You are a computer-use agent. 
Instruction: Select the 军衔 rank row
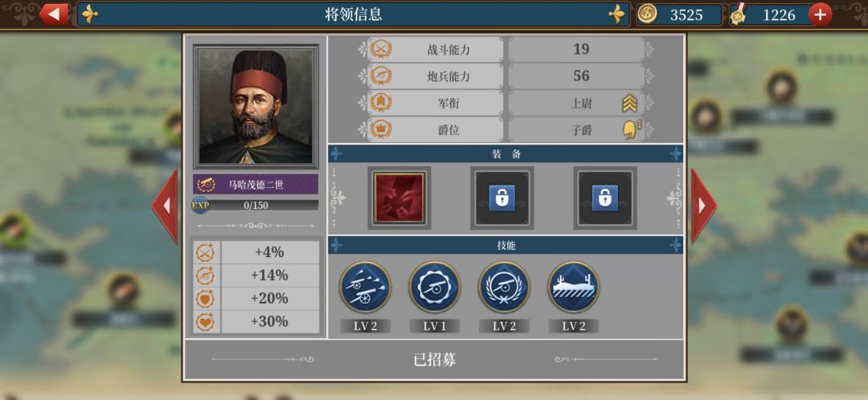point(506,103)
